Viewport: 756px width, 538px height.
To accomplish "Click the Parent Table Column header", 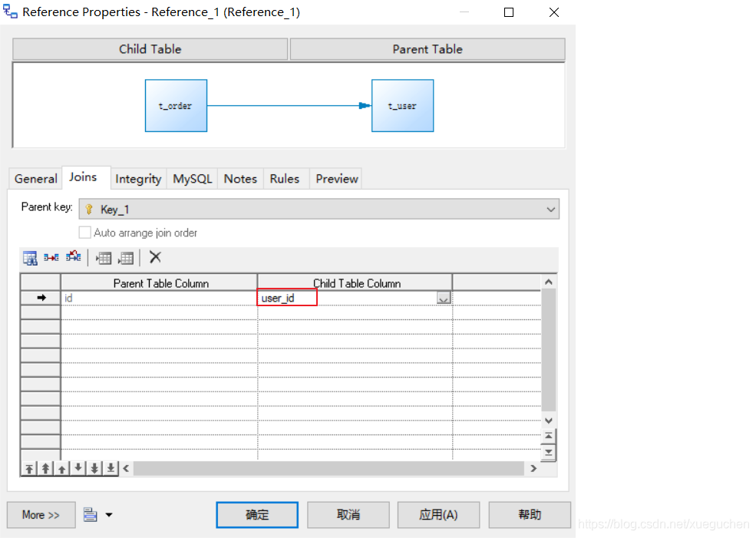I will click(159, 283).
